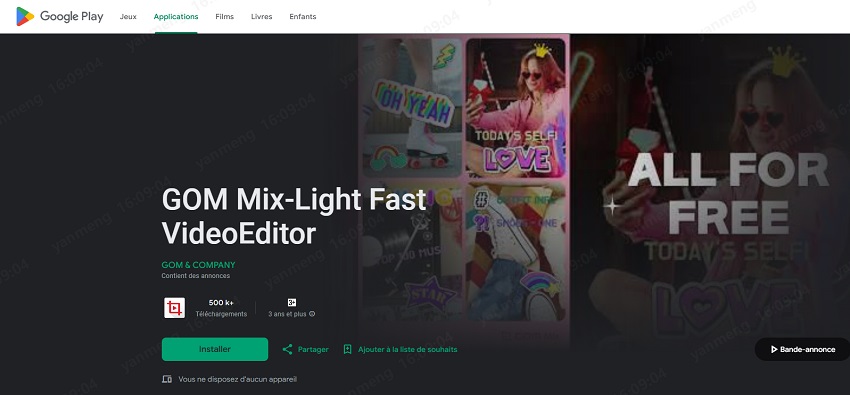Viewport: 850px width, 395px height.
Task: Click the 'Contient des annonces' text
Action: pos(196,276)
